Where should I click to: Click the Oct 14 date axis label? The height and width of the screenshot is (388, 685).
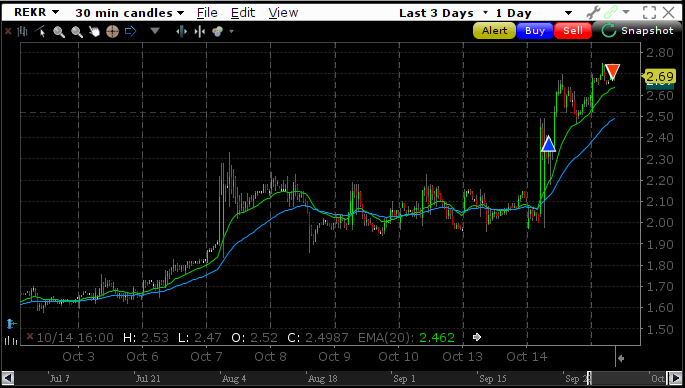[526, 357]
